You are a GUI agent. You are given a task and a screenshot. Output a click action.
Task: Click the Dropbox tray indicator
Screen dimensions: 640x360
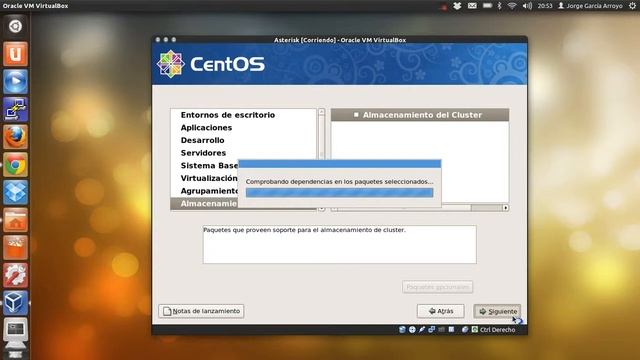tap(457, 6)
